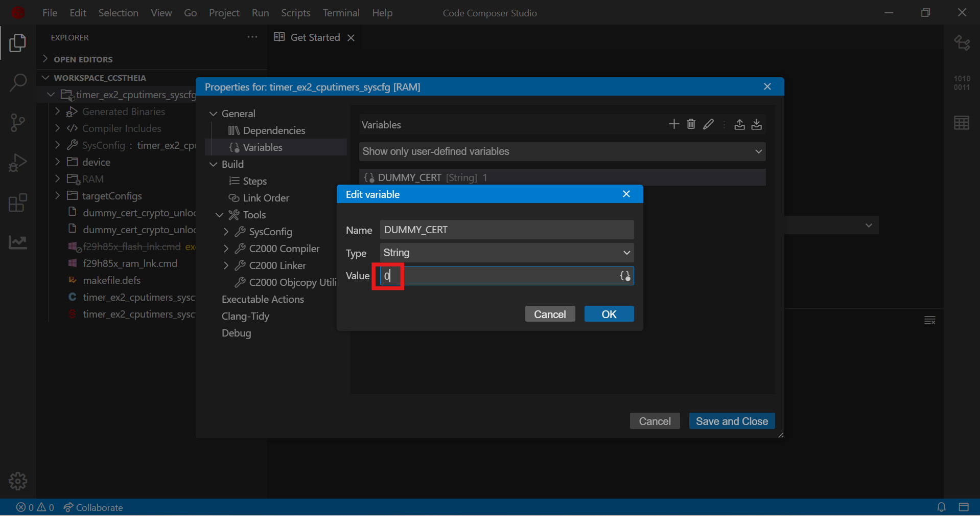Insert a build variable via the braces icon
The width and height of the screenshot is (980, 516).
pyautogui.click(x=624, y=276)
